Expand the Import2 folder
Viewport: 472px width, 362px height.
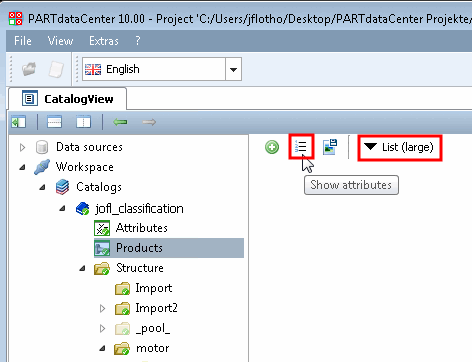coord(103,308)
